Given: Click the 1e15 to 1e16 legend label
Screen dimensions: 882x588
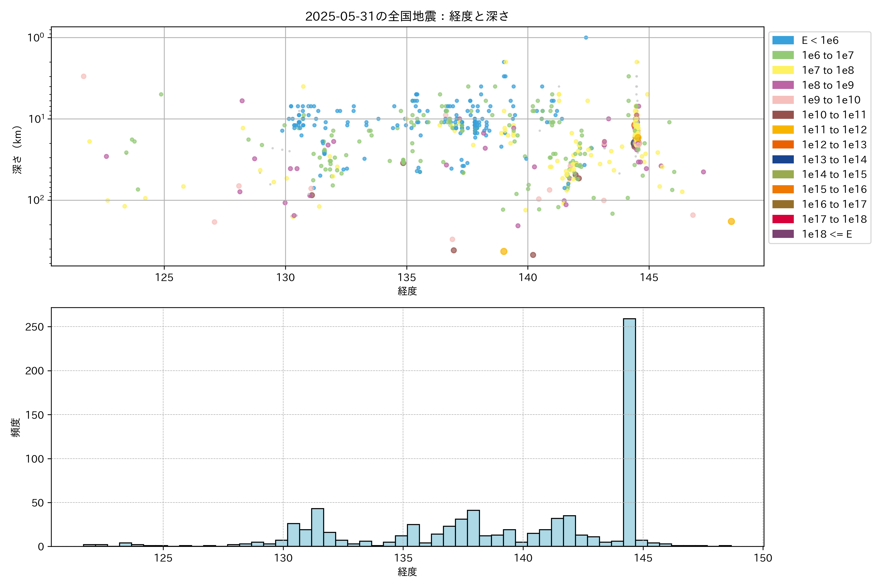Looking at the screenshot, I should pyautogui.click(x=834, y=189).
